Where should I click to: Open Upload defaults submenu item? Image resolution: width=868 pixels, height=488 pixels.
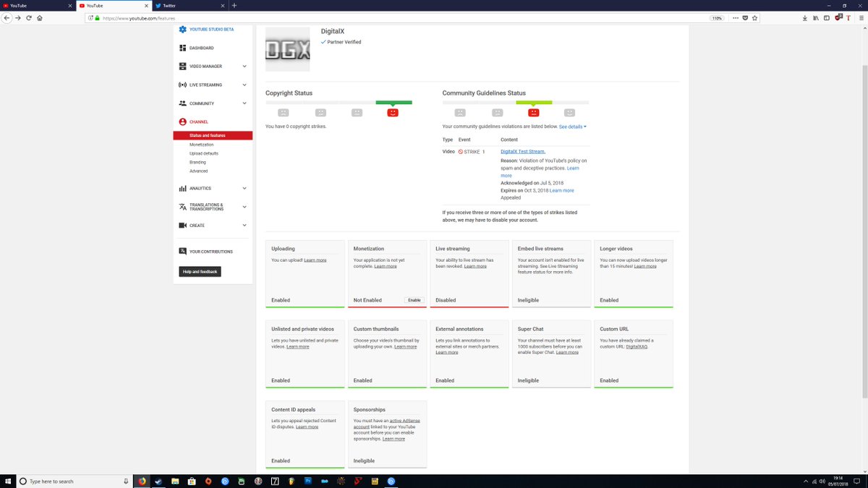pos(204,153)
